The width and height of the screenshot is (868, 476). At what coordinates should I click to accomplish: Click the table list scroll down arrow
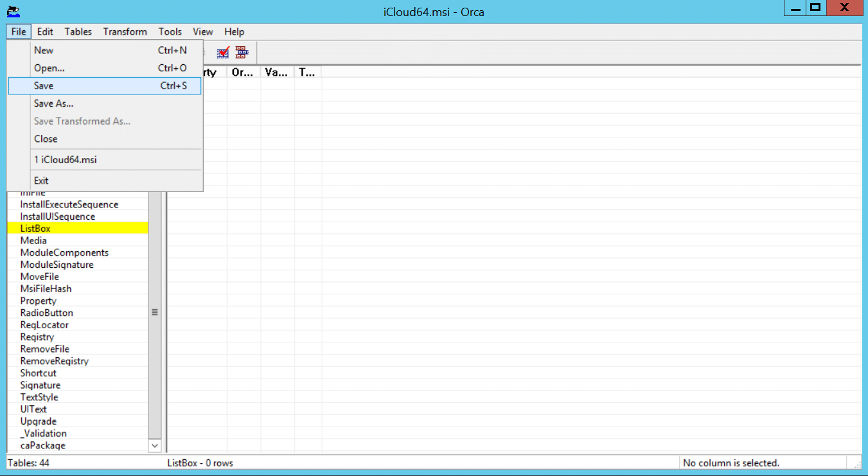click(155, 445)
